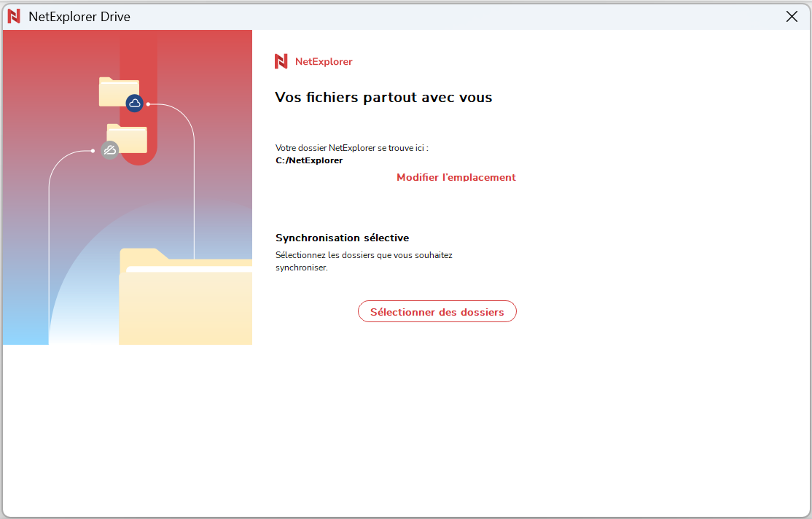Click the 'Vos fichiers partout avec vous' heading

(383, 98)
